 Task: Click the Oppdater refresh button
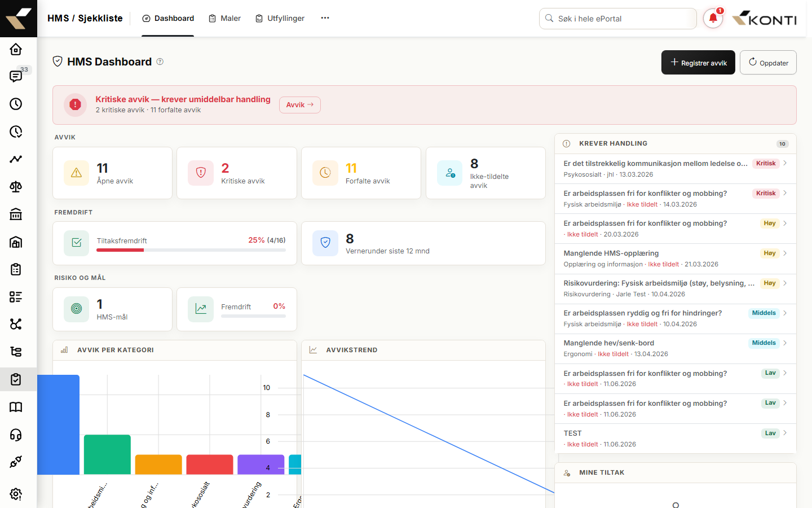click(768, 63)
